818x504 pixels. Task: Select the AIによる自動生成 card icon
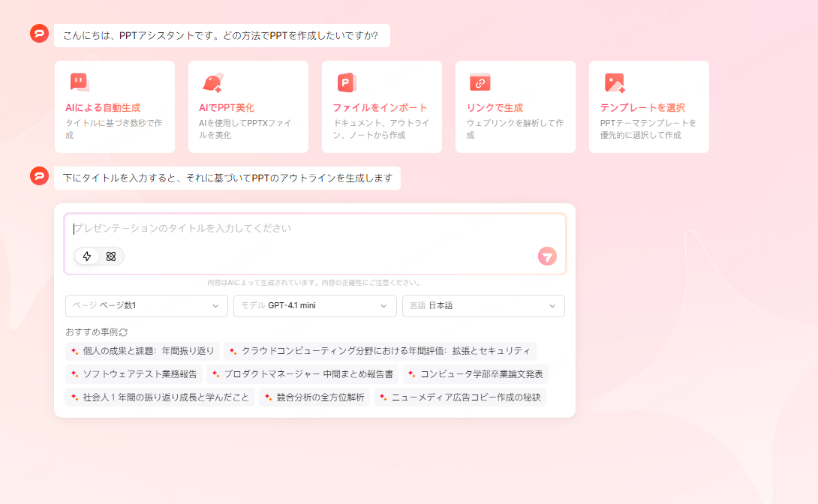click(78, 82)
